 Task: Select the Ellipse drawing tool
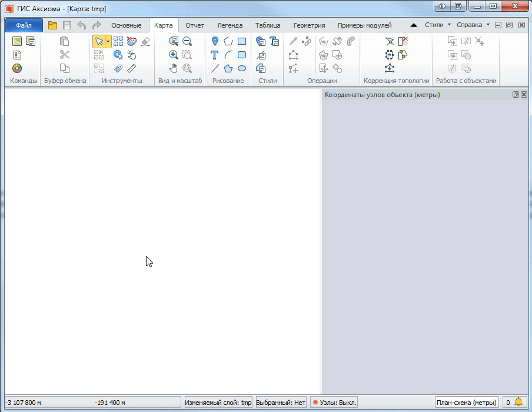(x=242, y=68)
